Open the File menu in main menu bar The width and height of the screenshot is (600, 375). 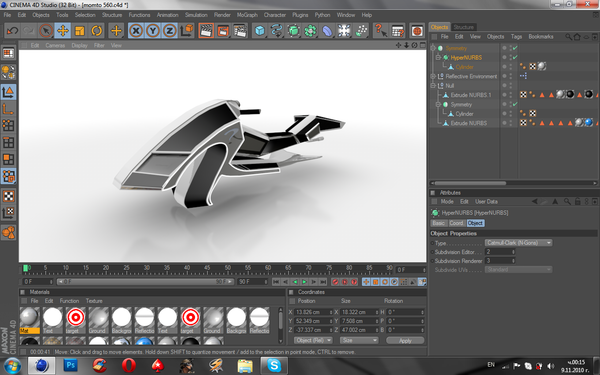pyautogui.click(x=7, y=15)
